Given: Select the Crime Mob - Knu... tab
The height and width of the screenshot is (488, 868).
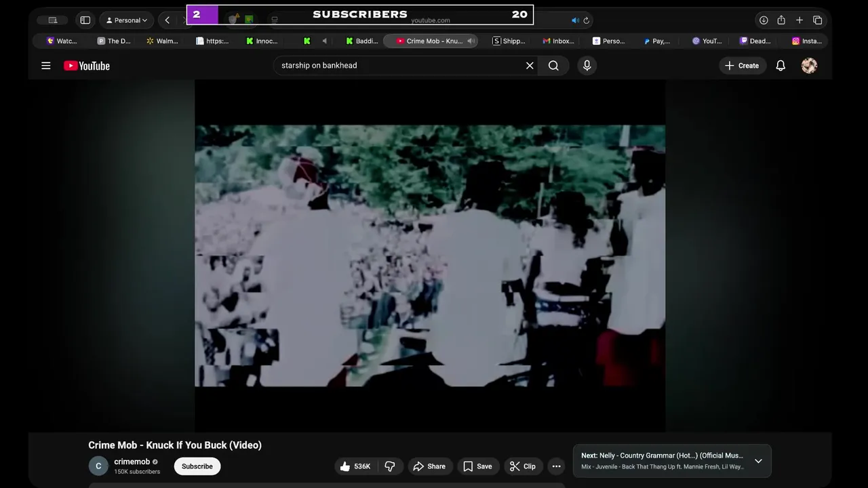Looking at the screenshot, I should click(x=430, y=41).
